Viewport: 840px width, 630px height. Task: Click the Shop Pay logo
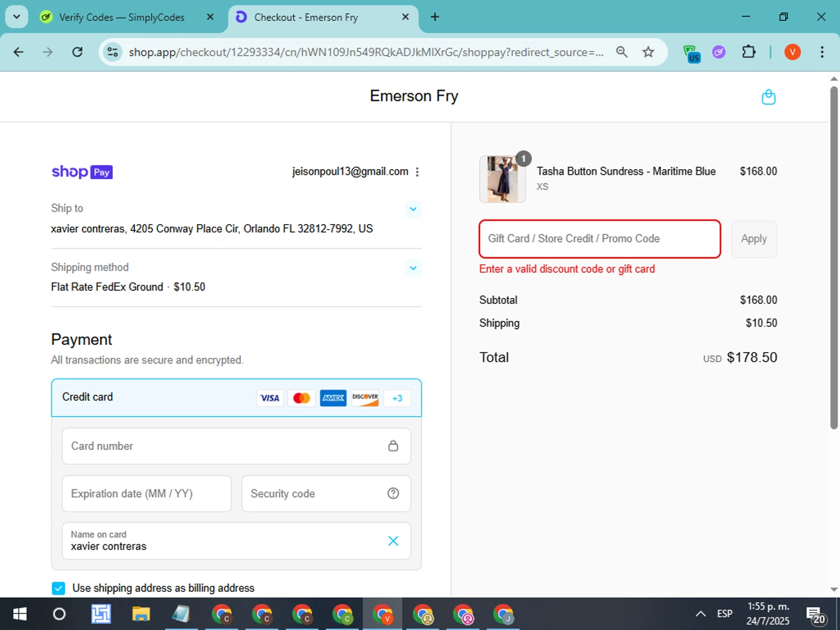point(82,172)
